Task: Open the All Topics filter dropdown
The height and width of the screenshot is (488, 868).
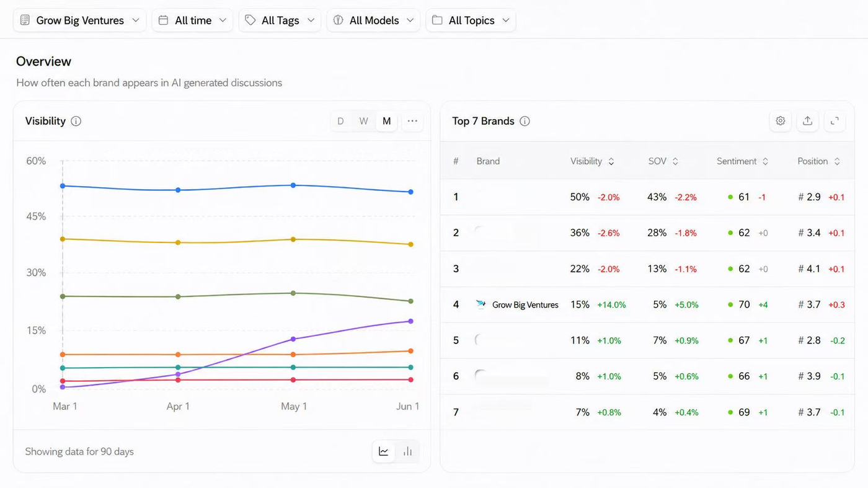Action: point(471,20)
